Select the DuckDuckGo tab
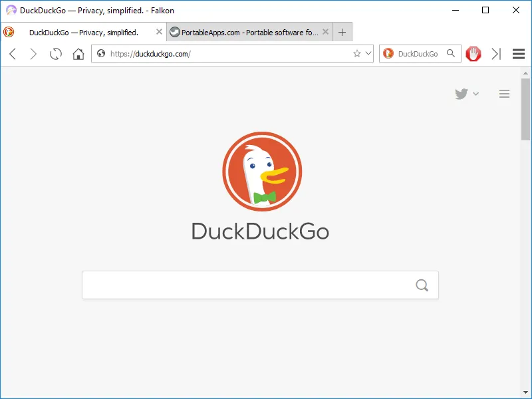 [x=83, y=33]
